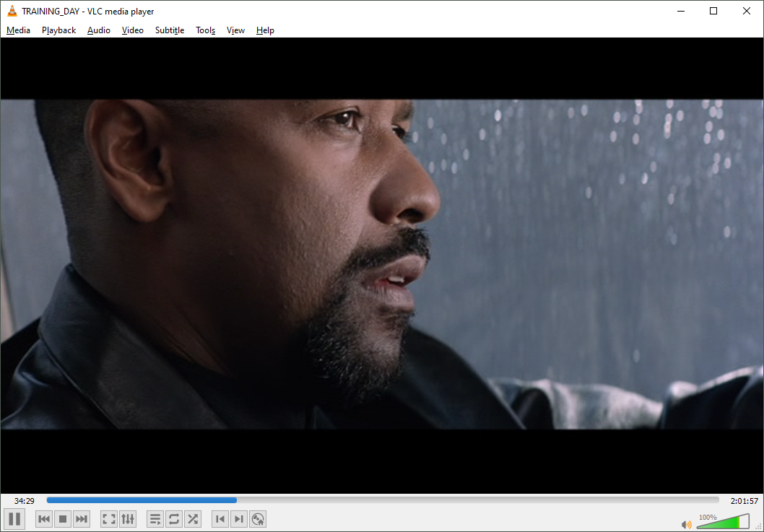Click elapsed time 34:29 label

[x=25, y=501]
